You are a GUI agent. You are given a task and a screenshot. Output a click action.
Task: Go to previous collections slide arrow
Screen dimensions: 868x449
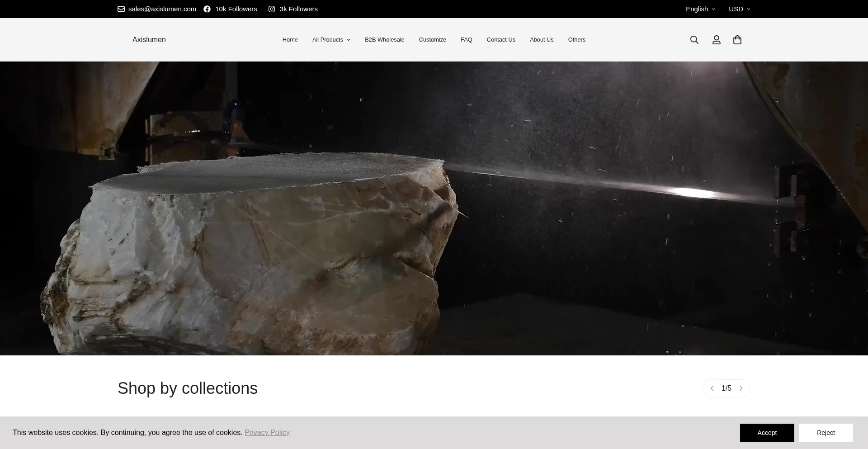[x=712, y=388]
